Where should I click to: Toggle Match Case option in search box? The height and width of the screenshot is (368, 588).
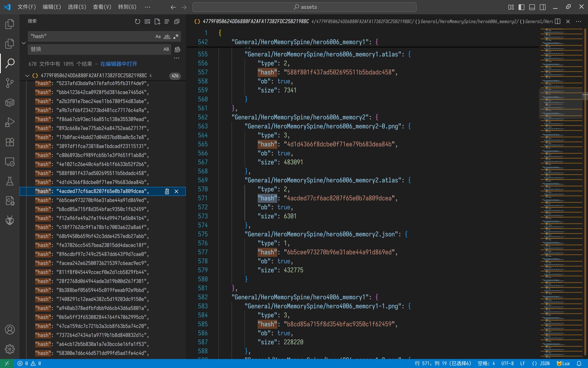click(158, 36)
